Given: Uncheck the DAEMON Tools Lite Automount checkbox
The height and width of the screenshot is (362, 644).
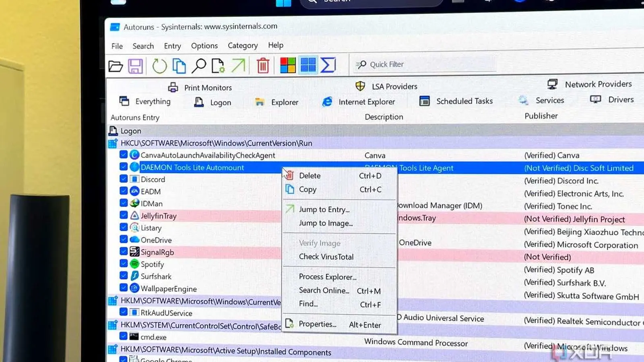Looking at the screenshot, I should (124, 167).
